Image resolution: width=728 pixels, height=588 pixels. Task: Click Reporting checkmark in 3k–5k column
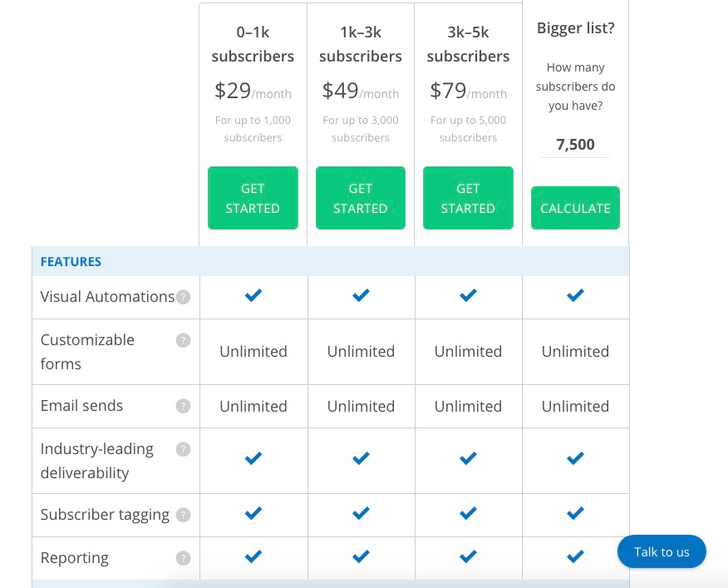468,556
